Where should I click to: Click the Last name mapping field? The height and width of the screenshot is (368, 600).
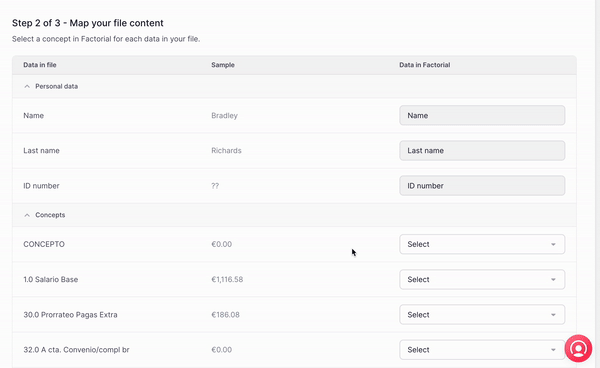tap(482, 150)
